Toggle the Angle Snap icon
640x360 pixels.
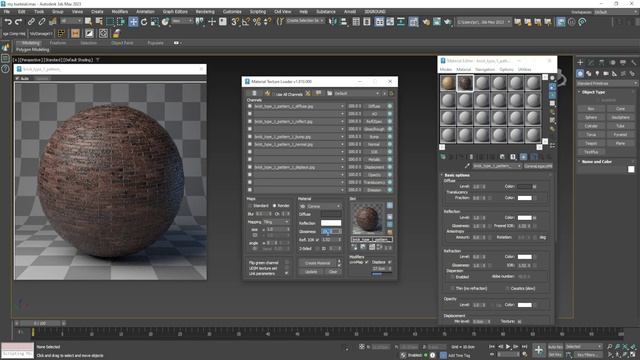click(246, 22)
